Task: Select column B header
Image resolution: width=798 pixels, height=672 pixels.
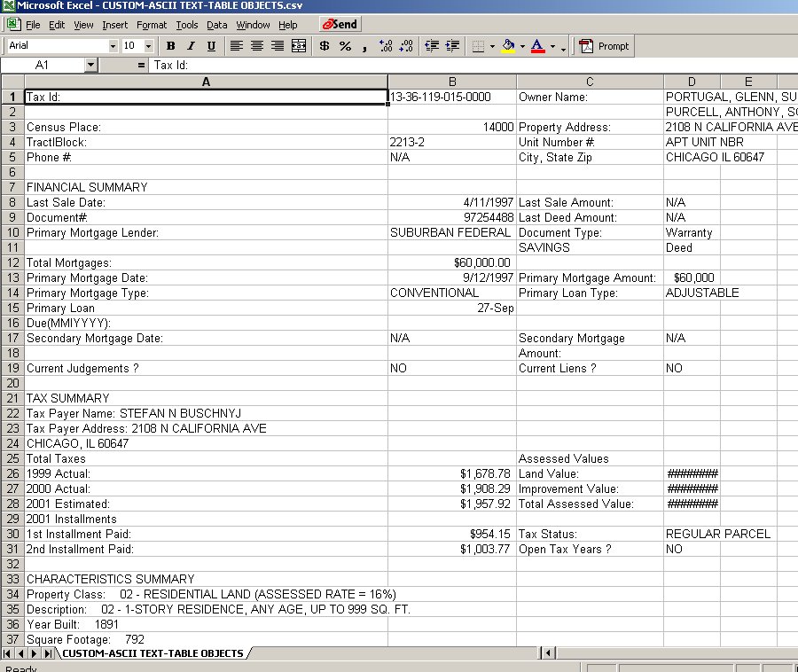Action: [x=452, y=82]
